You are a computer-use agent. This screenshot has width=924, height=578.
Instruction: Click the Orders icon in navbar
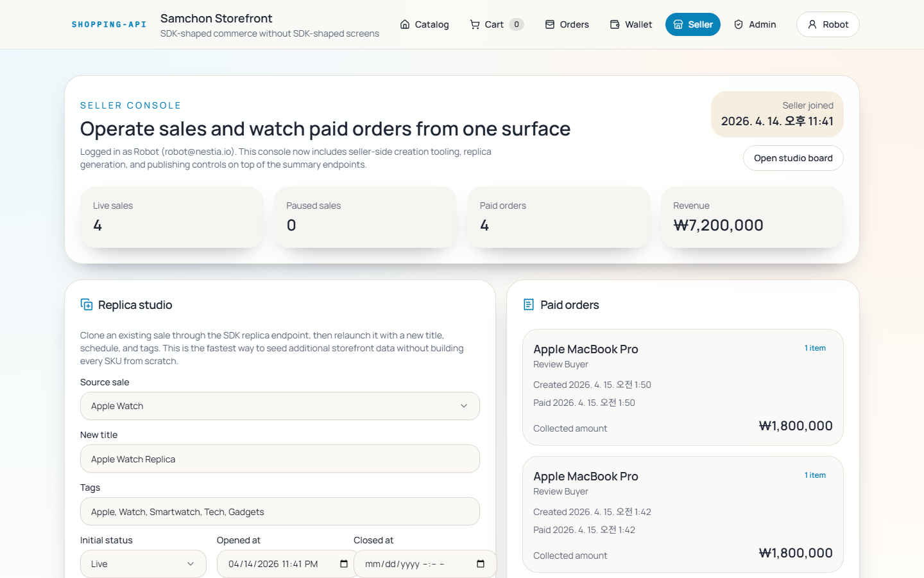tap(550, 24)
